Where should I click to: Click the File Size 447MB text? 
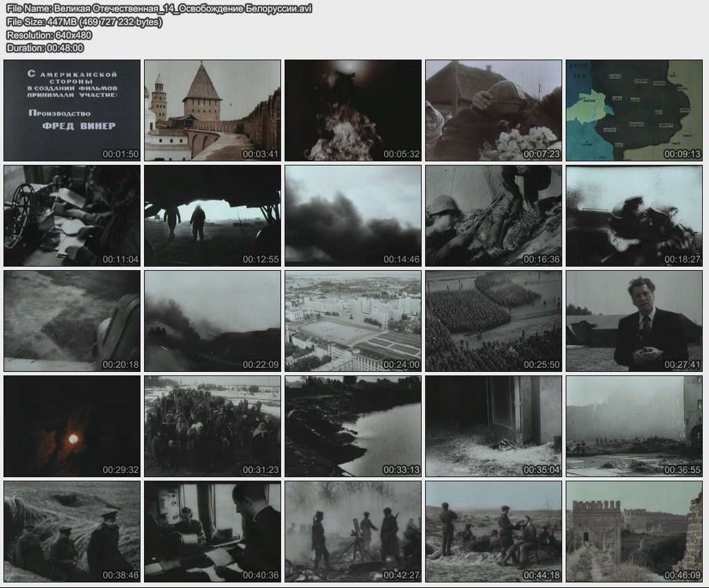(x=84, y=21)
